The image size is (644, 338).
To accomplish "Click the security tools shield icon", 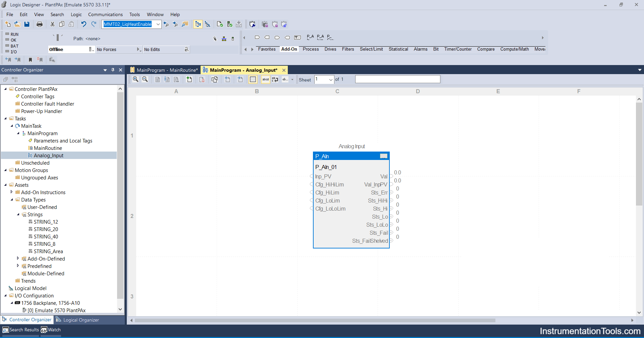I will [253, 24].
